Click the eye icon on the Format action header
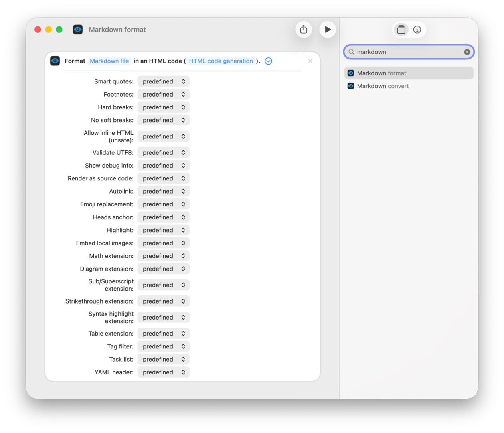Screen dimensions: 504x433 click(55, 61)
